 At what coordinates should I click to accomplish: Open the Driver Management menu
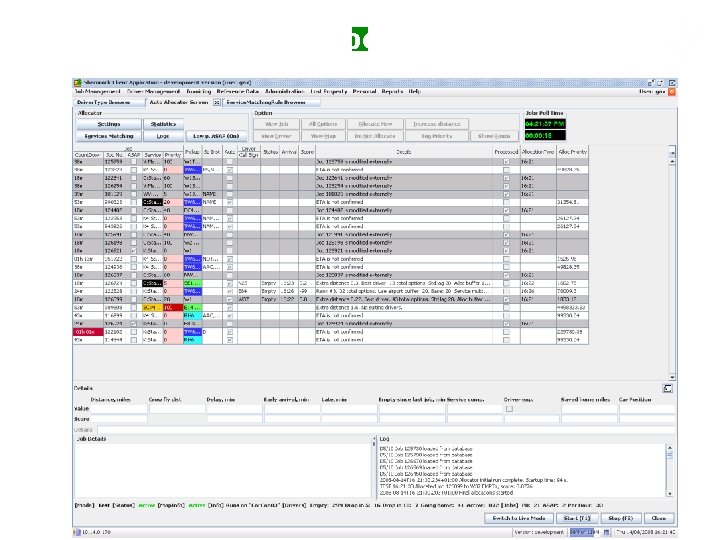click(x=153, y=91)
